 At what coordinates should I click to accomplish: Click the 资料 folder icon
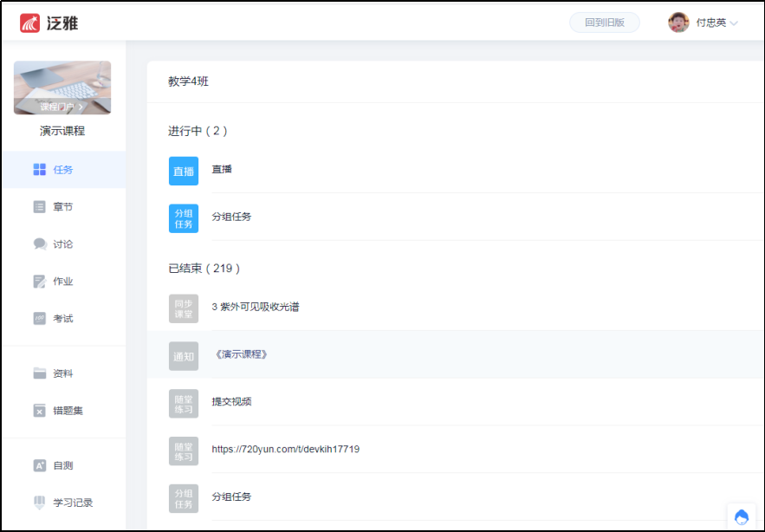(39, 373)
